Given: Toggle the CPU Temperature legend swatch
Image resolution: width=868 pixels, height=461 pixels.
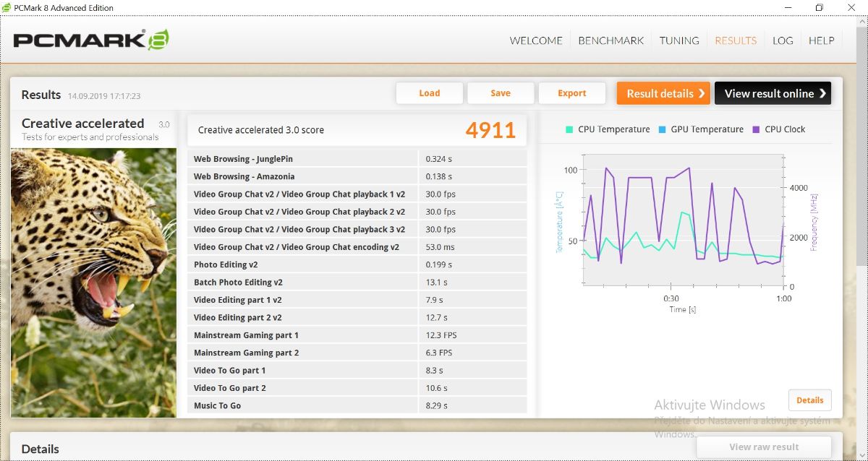Looking at the screenshot, I should (569, 129).
